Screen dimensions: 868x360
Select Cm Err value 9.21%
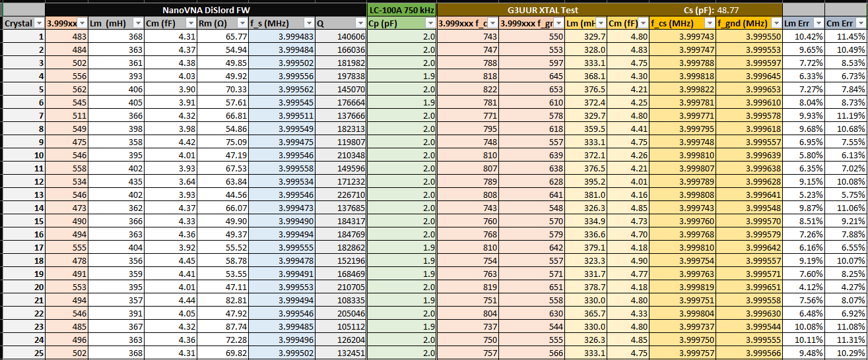[846, 222]
